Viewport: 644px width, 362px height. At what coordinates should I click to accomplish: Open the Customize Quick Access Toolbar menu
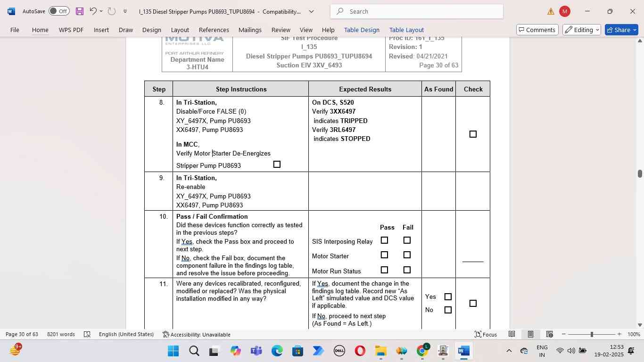tap(125, 11)
